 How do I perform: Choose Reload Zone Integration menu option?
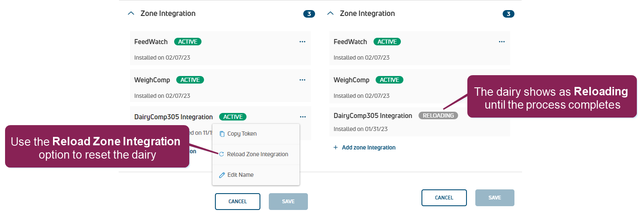(x=257, y=155)
